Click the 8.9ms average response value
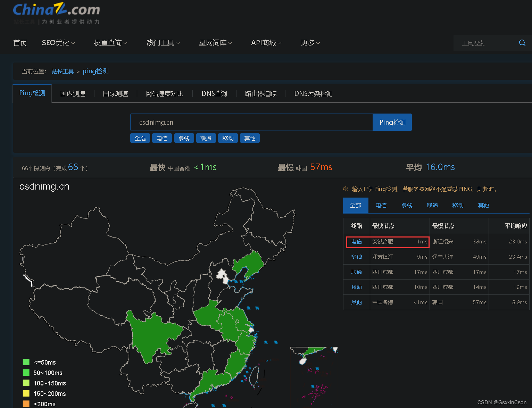This screenshot has height=408, width=532. click(x=519, y=302)
